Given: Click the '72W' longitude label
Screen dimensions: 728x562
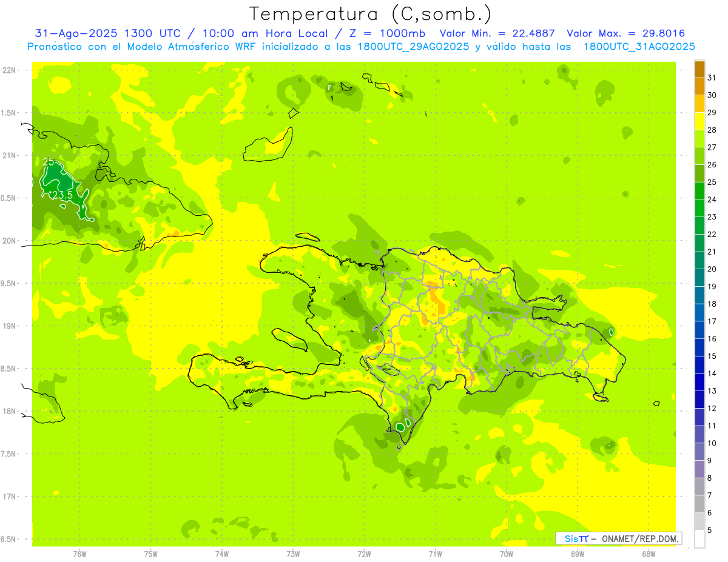Looking at the screenshot, I should click(x=364, y=554).
